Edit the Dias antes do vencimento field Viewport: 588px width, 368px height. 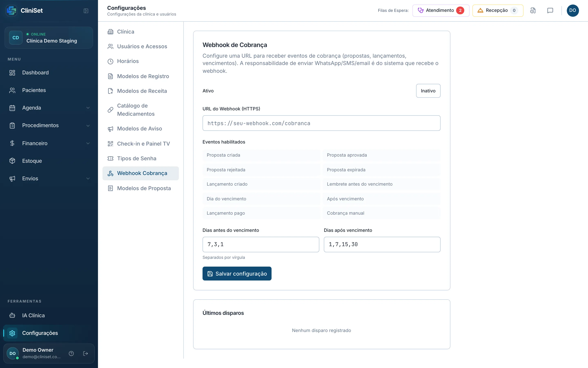[261, 244]
